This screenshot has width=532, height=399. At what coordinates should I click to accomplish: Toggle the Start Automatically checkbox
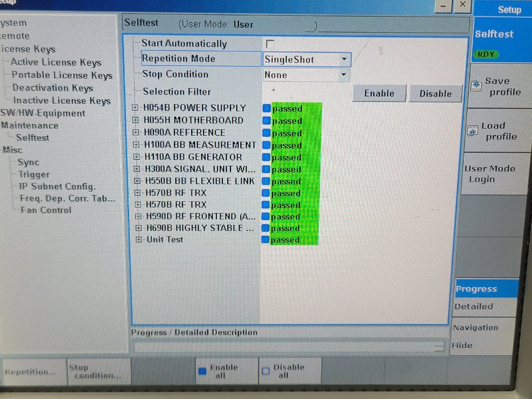pos(270,44)
